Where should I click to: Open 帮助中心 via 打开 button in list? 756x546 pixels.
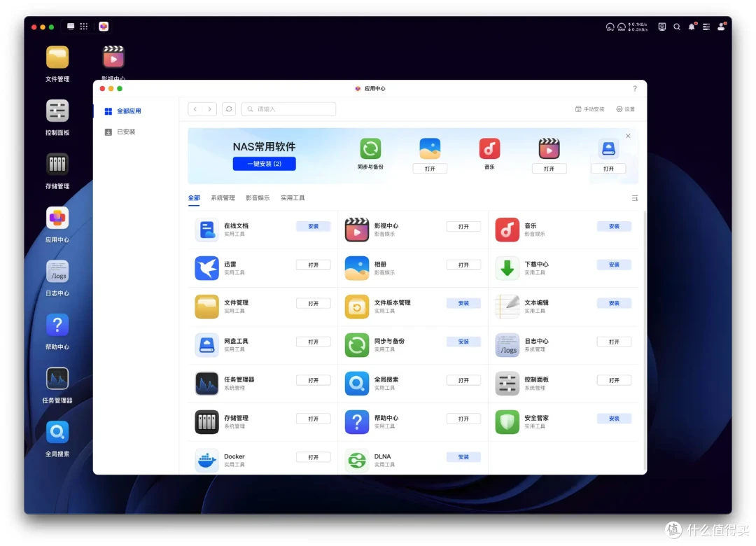[463, 419]
